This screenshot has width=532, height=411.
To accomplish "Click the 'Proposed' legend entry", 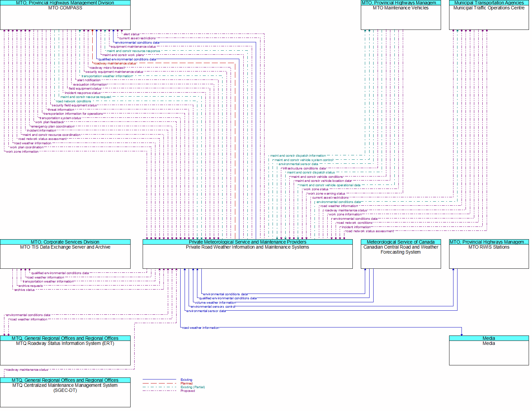I will (188, 391).
